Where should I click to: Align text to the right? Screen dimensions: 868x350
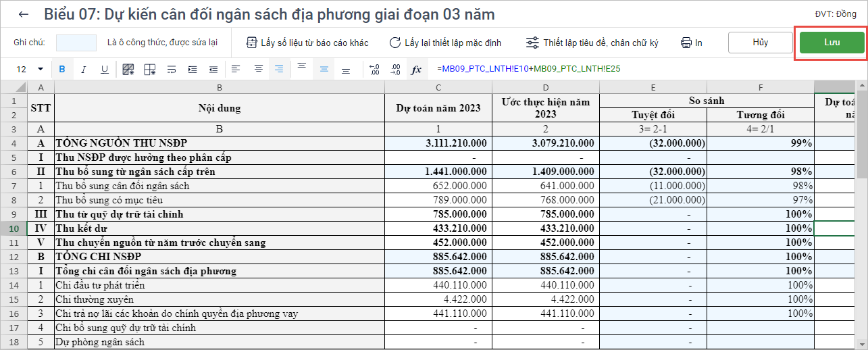click(x=279, y=69)
